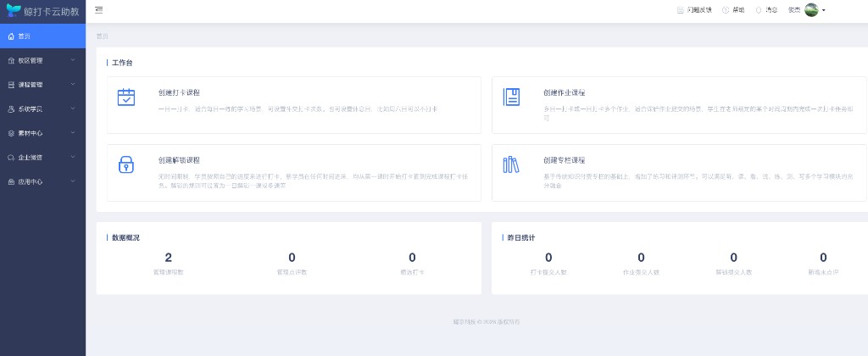The image size is (868, 356).
Task: Click the 校区管理 building icon in sidebar
Action: (x=11, y=60)
